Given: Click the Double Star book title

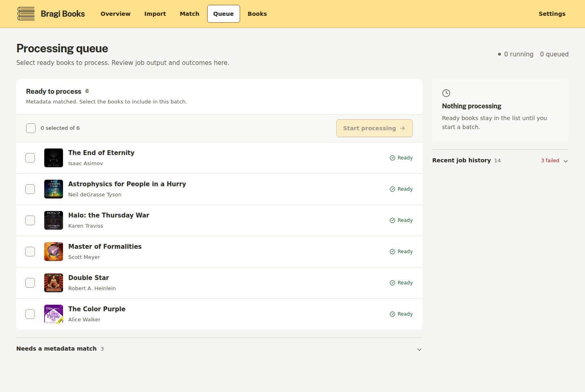Looking at the screenshot, I should click(x=89, y=278).
